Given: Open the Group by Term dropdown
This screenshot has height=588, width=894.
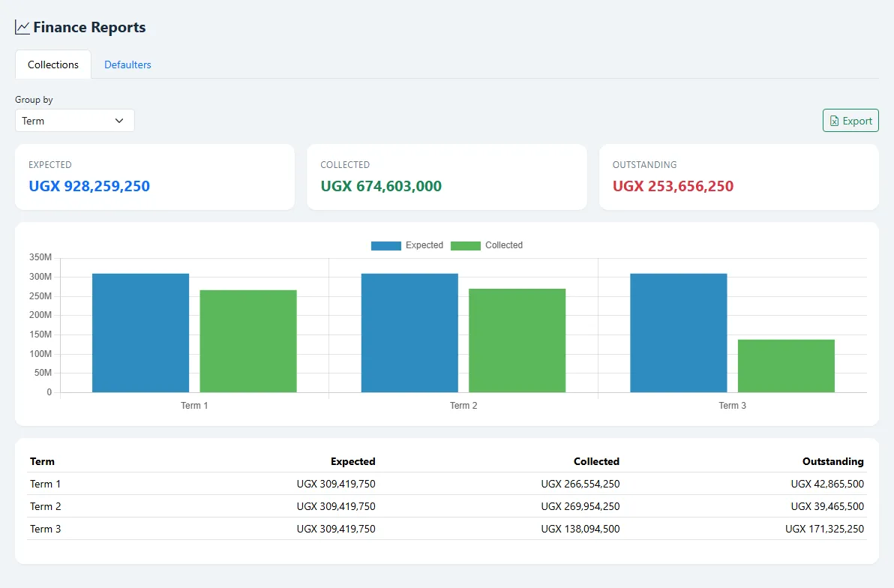Looking at the screenshot, I should 75,121.
